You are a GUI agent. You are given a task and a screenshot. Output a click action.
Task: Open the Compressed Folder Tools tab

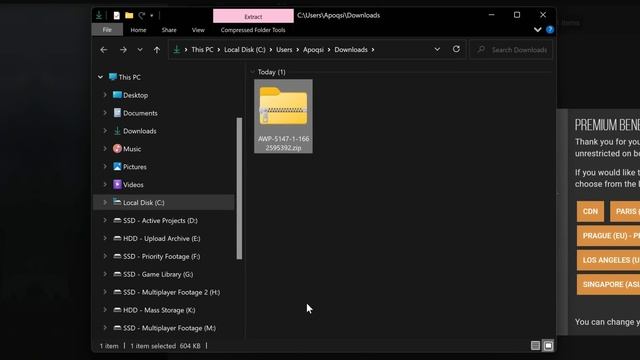point(253,30)
